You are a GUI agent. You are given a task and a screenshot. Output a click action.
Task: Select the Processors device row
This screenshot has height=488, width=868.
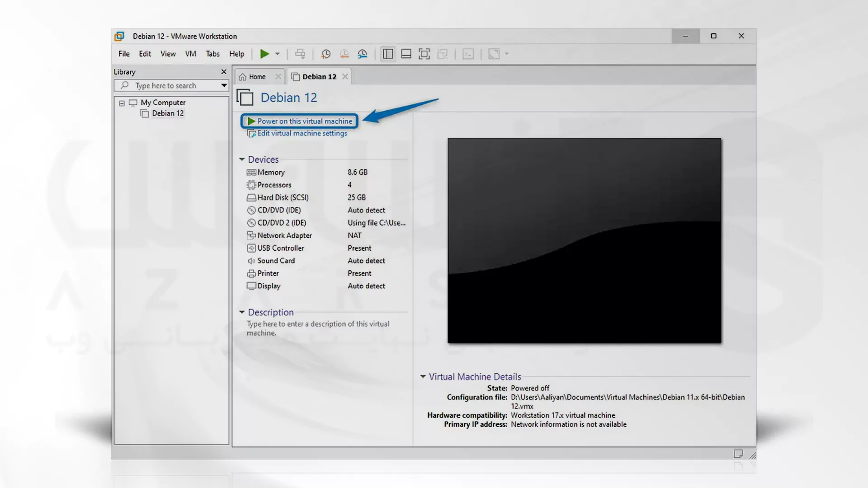tap(326, 185)
